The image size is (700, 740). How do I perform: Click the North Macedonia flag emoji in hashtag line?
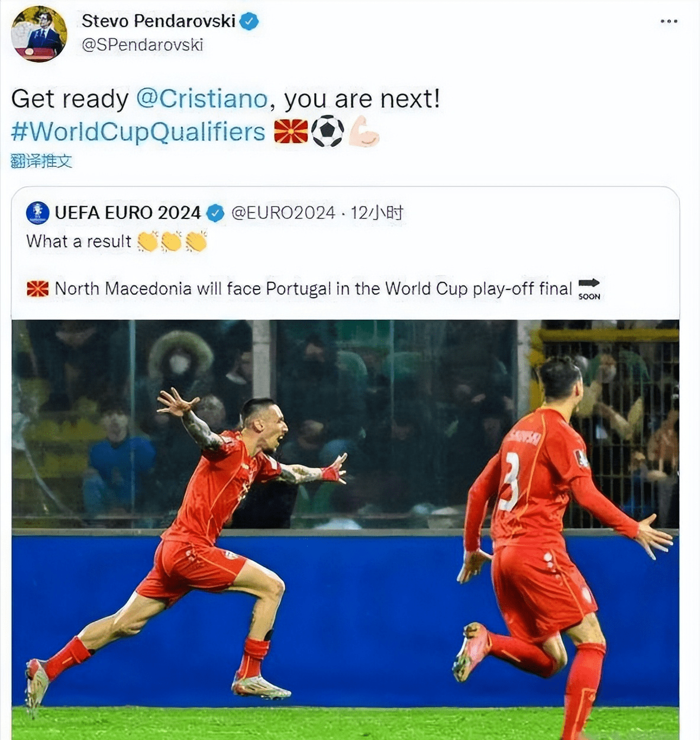(291, 131)
